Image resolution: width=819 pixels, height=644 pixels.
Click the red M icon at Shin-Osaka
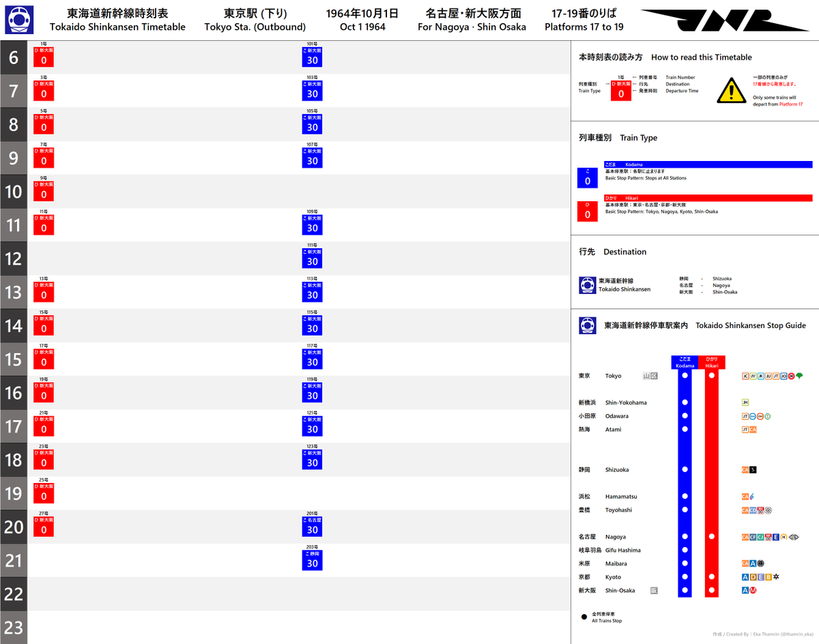[753, 590]
